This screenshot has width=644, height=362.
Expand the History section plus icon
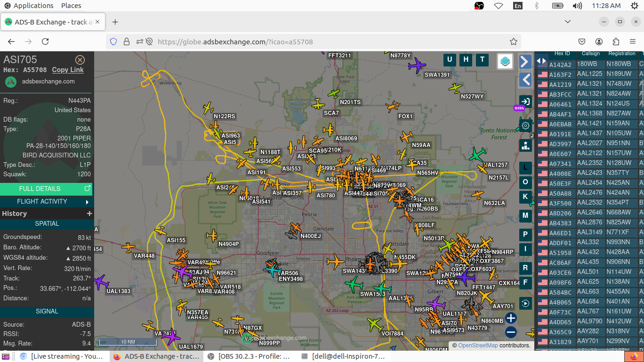pyautogui.click(x=89, y=214)
